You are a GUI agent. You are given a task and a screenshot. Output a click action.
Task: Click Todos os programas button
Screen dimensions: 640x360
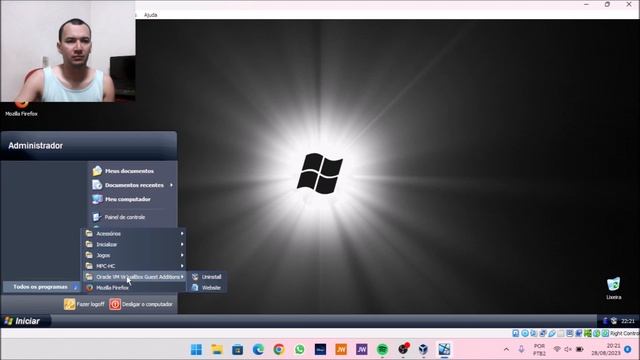(41, 287)
